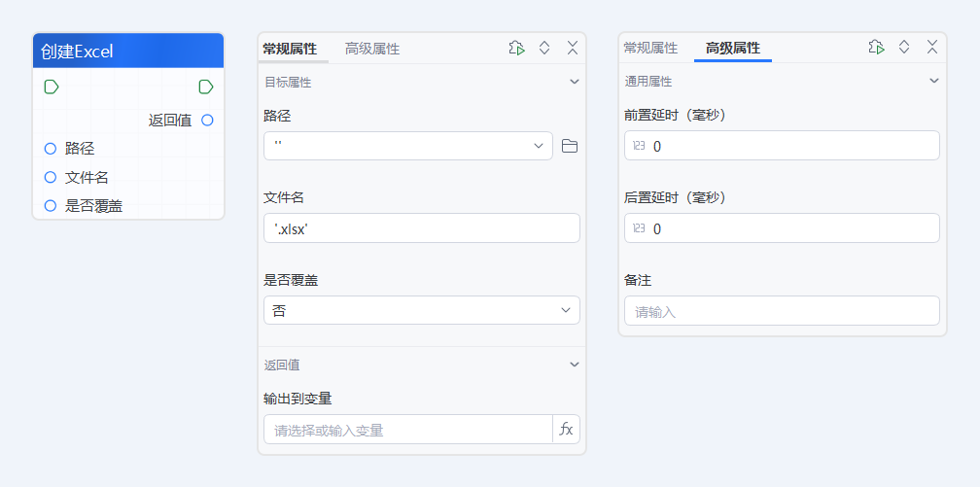Open the folder browser next to 路径

[x=570, y=146]
